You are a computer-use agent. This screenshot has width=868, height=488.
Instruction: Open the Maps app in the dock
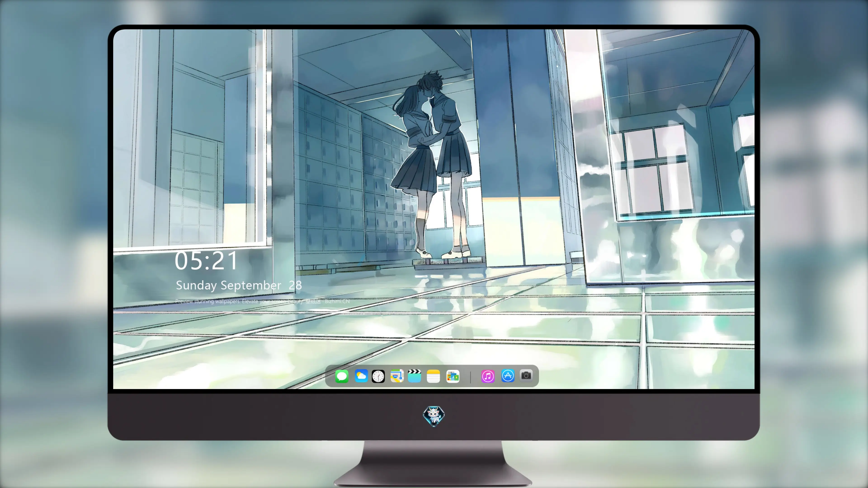[397, 376]
